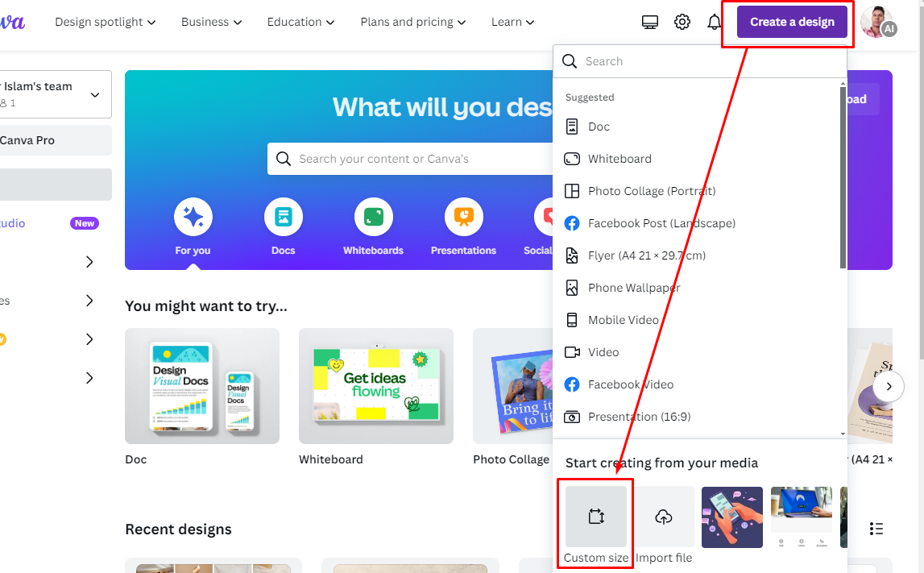Click the Canva logo
Screen dimensions: 924x573
(x=12, y=22)
